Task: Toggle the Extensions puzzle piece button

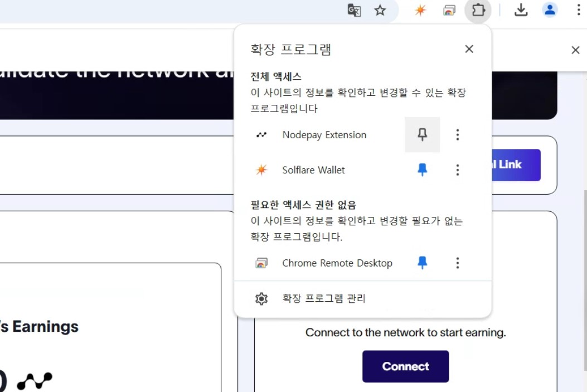Action: (x=478, y=10)
